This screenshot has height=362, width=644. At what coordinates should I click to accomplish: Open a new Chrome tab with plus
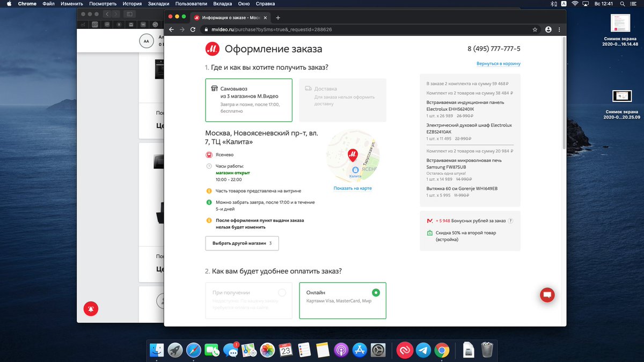(278, 17)
